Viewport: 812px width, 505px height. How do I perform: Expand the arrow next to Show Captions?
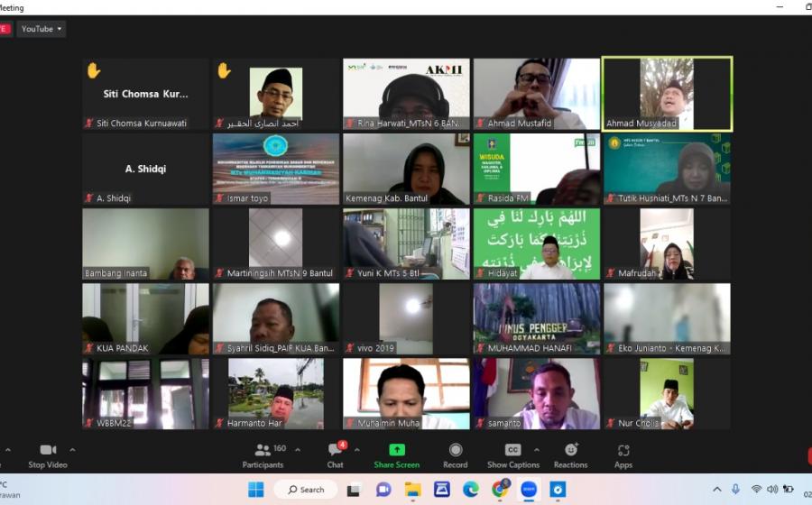tap(536, 449)
